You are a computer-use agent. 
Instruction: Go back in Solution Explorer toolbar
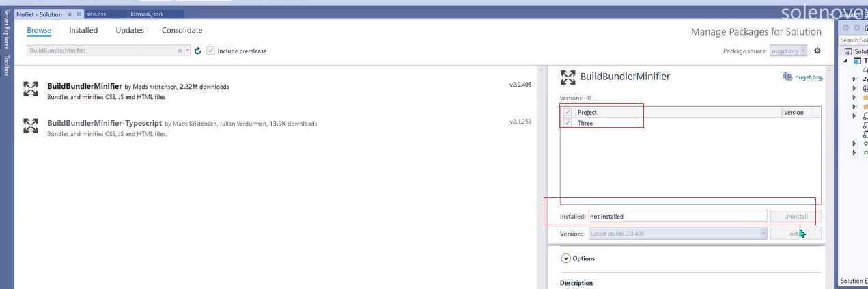(x=846, y=28)
